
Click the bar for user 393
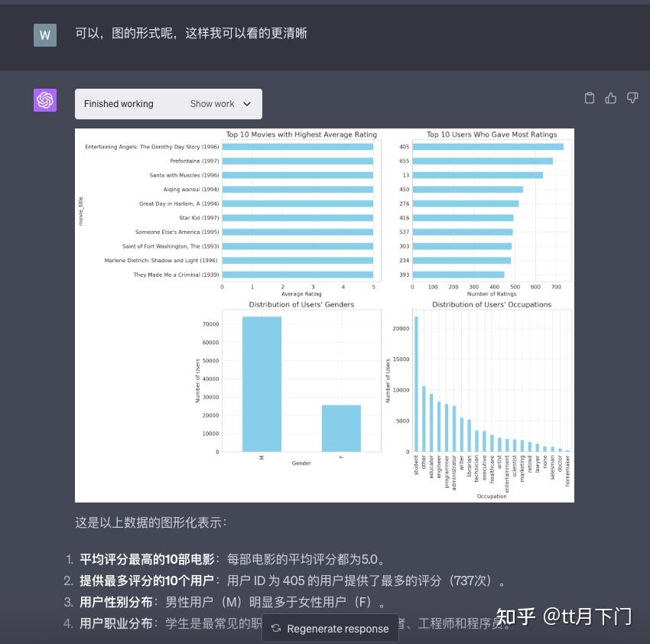tap(458, 275)
